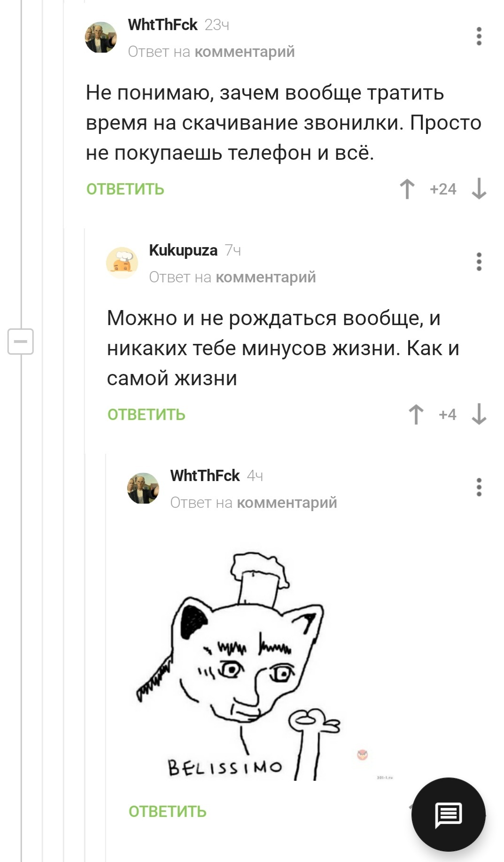
Task: Open the Kukupuza username link
Action: pos(183,250)
